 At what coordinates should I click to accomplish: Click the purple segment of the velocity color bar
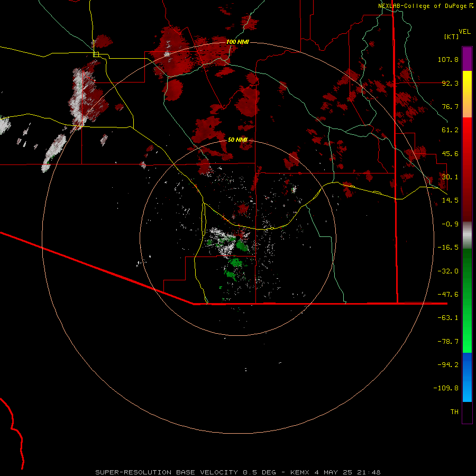coord(467,59)
